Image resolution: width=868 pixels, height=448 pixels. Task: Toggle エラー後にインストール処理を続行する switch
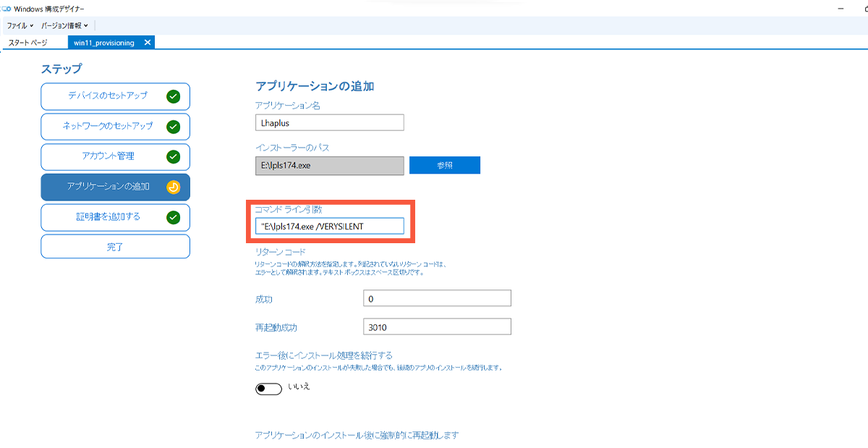pos(268,389)
